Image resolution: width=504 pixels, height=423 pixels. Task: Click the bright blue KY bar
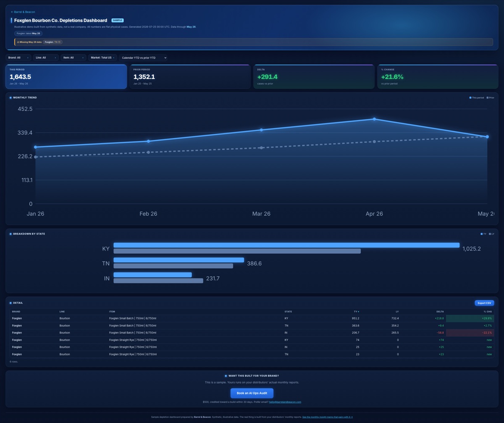pyautogui.click(x=286, y=245)
